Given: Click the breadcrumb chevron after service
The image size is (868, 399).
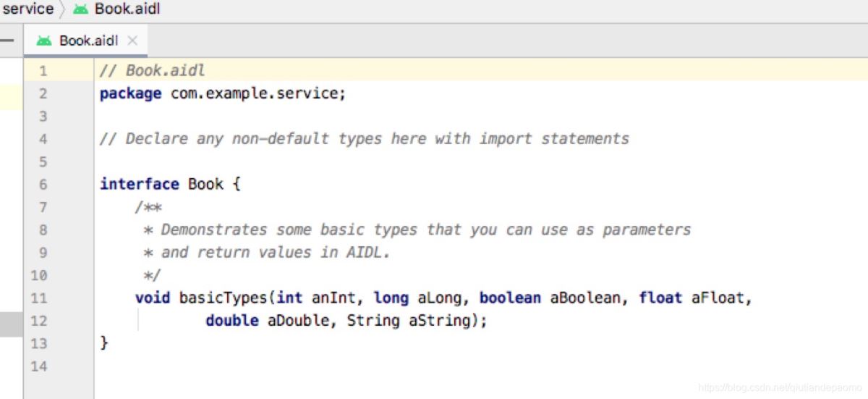Looking at the screenshot, I should (63, 9).
